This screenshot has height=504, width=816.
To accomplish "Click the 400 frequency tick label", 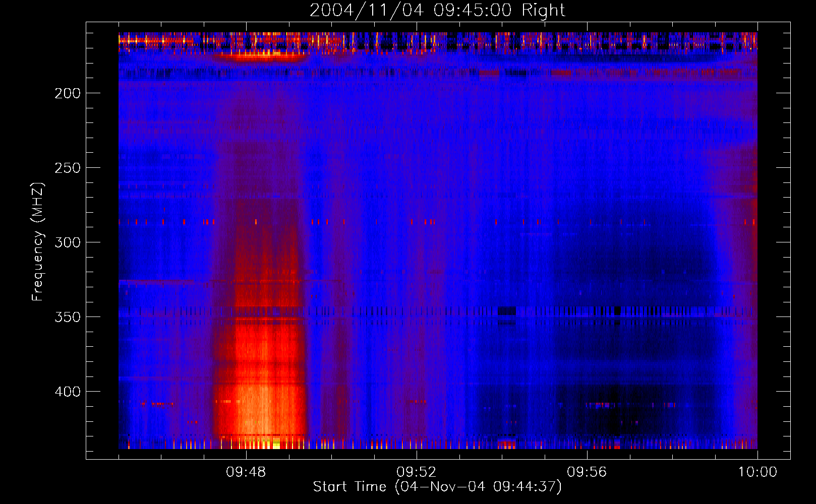I will point(68,392).
